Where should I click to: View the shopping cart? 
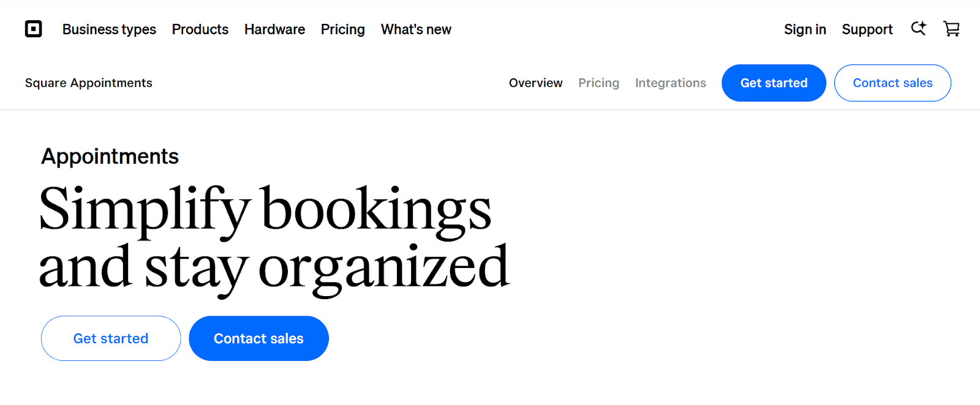[951, 29]
